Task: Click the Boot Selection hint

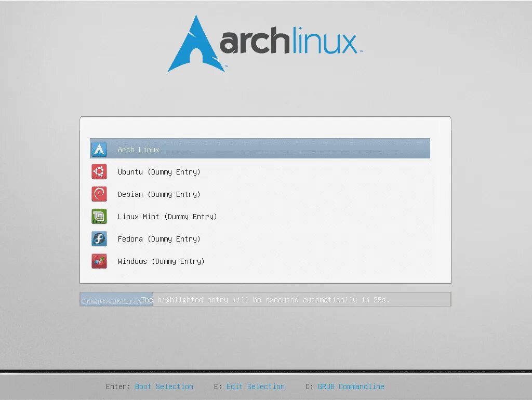Action: pyautogui.click(x=164, y=386)
